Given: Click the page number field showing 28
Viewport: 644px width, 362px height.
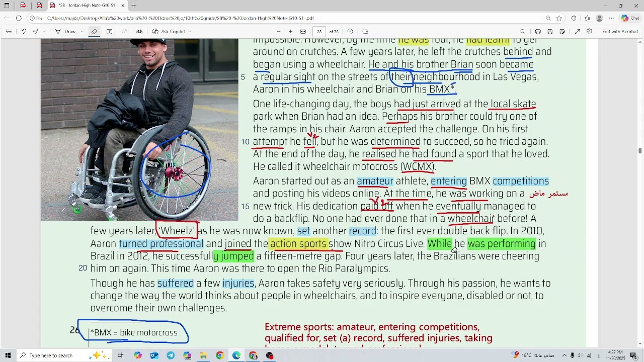Looking at the screenshot, I should tap(319, 31).
